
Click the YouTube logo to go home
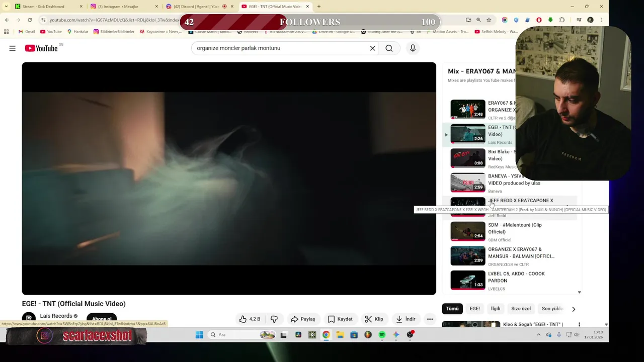pyautogui.click(x=41, y=48)
